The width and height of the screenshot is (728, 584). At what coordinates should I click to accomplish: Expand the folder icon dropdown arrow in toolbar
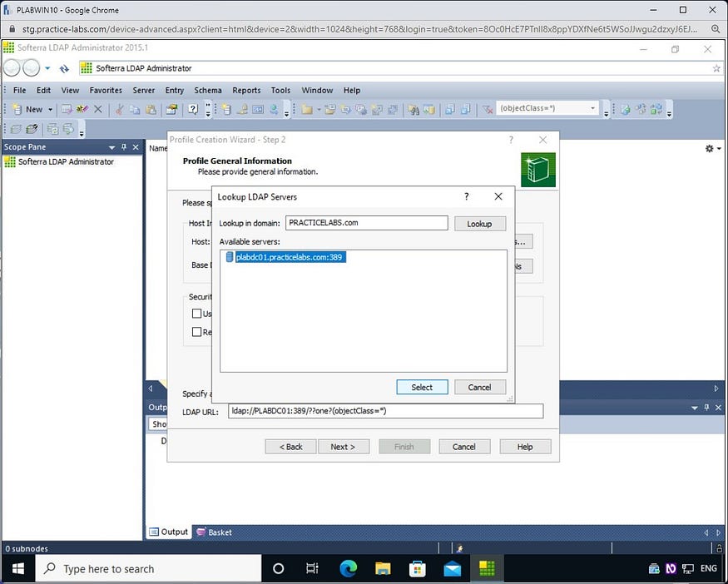[x=319, y=110]
